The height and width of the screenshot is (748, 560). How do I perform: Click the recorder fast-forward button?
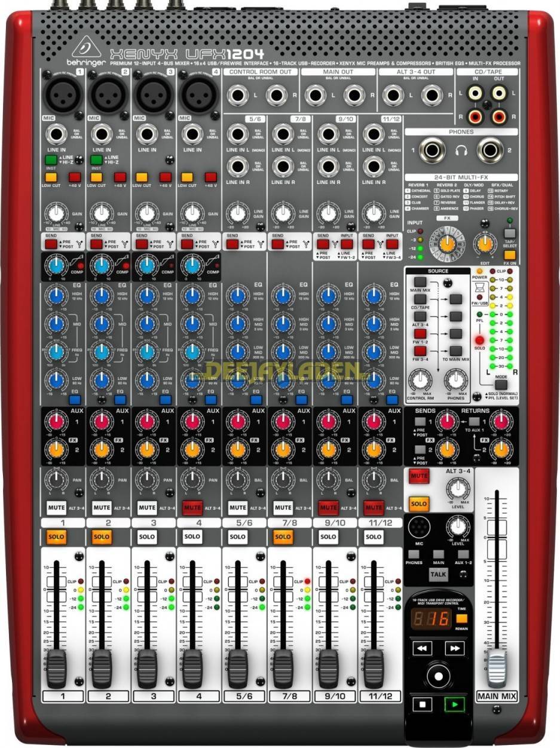click(x=454, y=649)
